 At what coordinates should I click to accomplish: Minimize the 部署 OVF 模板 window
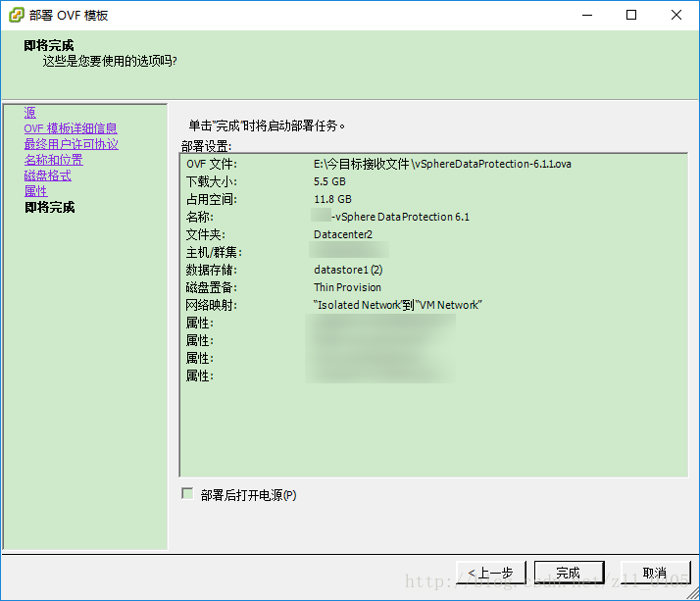click(587, 15)
